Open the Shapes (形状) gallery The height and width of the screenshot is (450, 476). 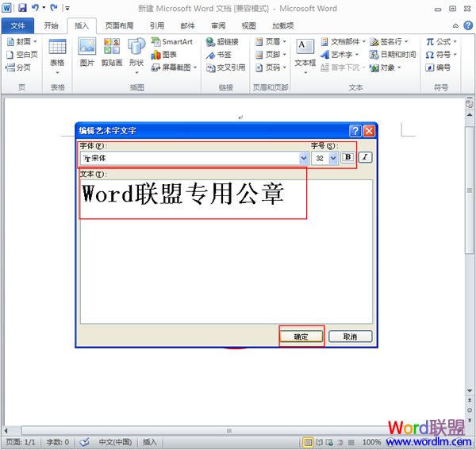[136, 56]
